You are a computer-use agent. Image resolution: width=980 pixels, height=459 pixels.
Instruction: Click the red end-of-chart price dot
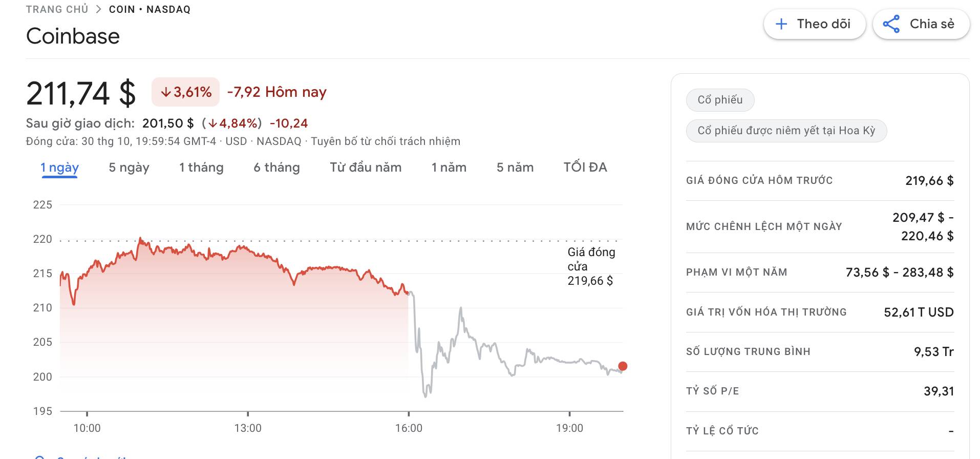click(623, 366)
